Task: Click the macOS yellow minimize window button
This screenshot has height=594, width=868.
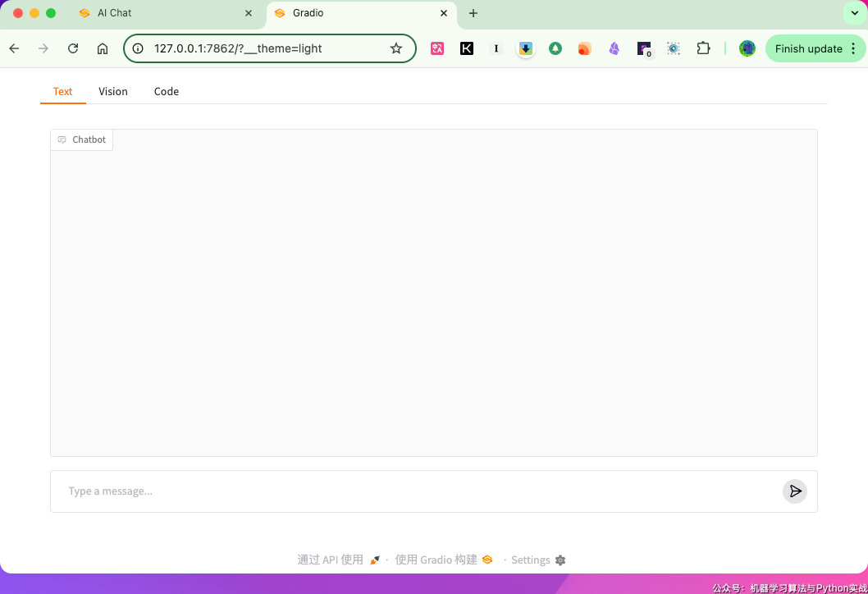Action: pos(34,13)
